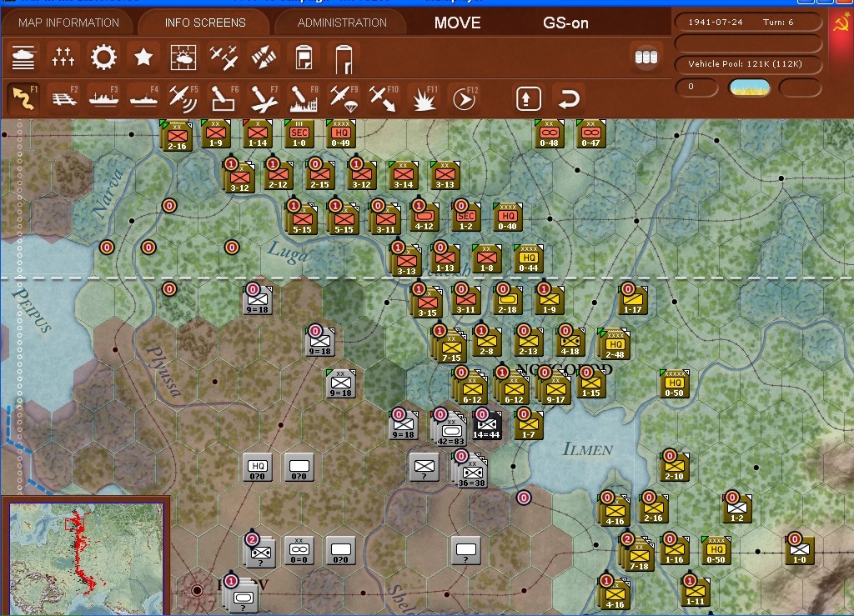Open the Losses screen crosses icon
This screenshot has width=854, height=616.
tap(63, 58)
